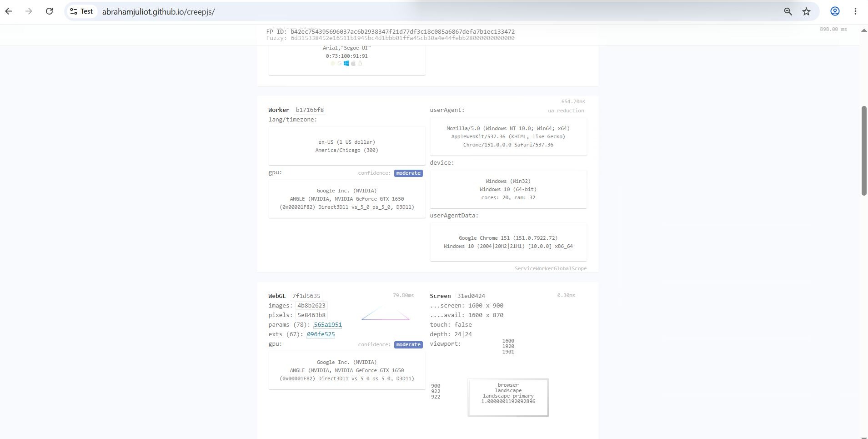Go back using the browser back arrow
Image resolution: width=868 pixels, height=439 pixels.
9,11
